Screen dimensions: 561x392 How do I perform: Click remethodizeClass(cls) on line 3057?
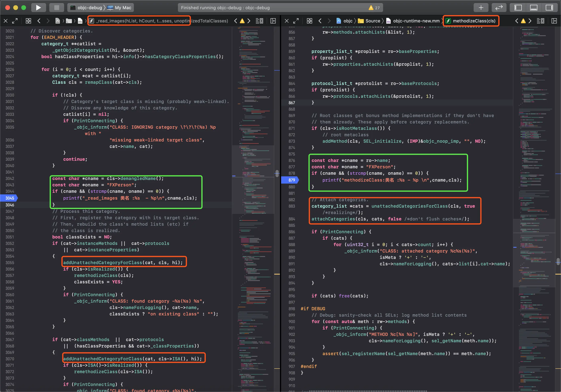(x=104, y=275)
